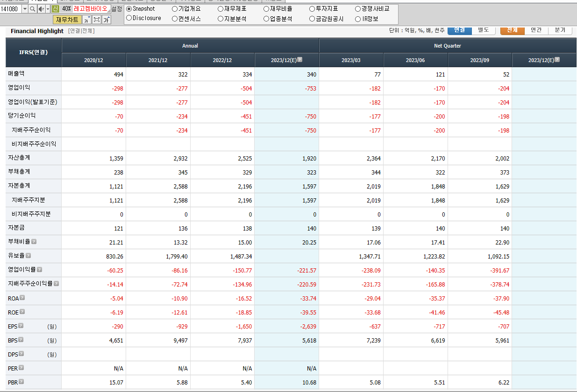The height and width of the screenshot is (392, 577).
Task: Increase font size with large 가 icon
Action: [x=107, y=19]
